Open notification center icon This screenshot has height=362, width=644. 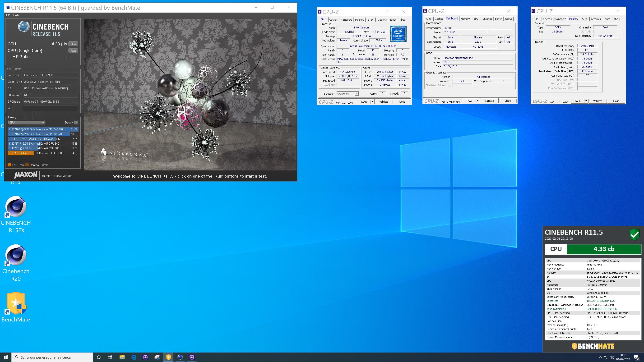click(x=637, y=357)
